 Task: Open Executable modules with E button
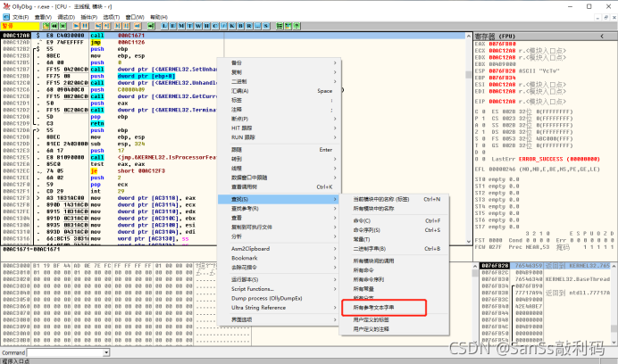click(x=172, y=26)
